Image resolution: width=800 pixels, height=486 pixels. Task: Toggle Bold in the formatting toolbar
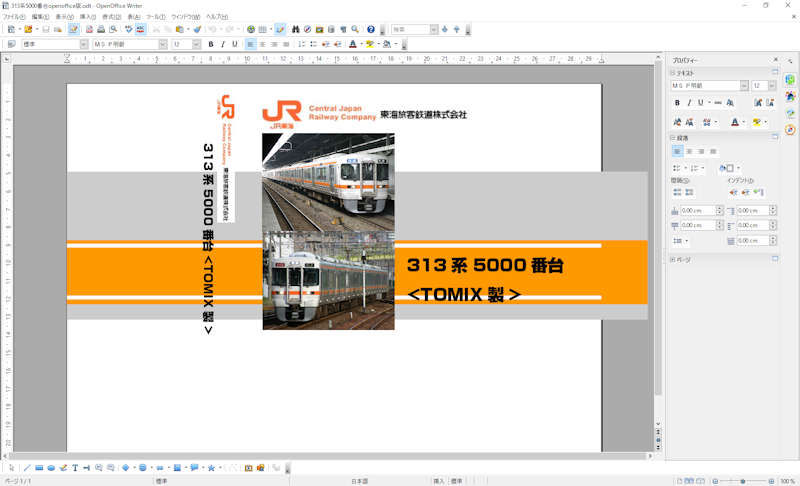click(x=211, y=44)
